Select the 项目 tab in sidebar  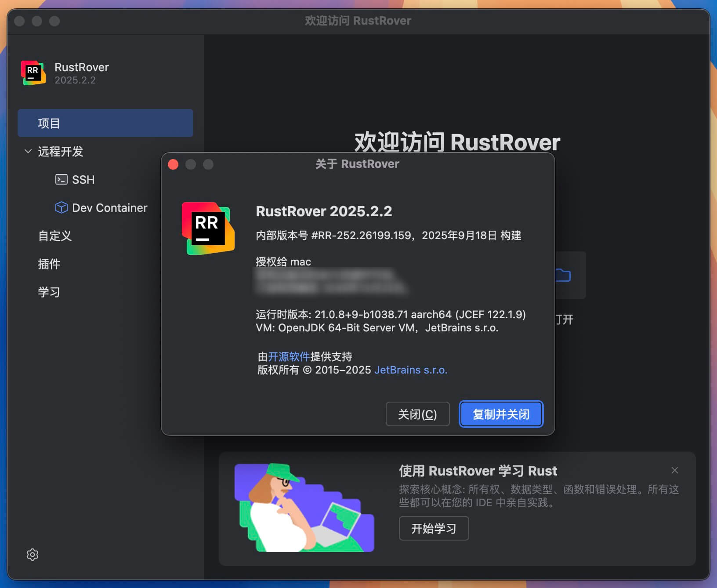pos(105,123)
